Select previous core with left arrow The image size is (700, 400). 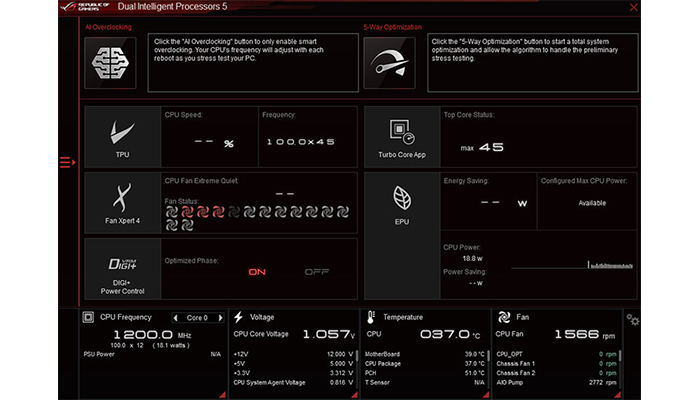point(175,318)
